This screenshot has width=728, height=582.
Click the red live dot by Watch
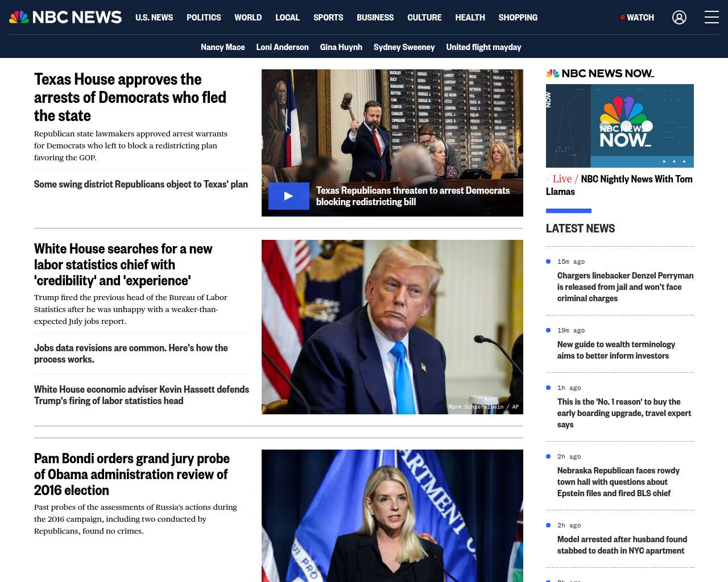pyautogui.click(x=623, y=18)
